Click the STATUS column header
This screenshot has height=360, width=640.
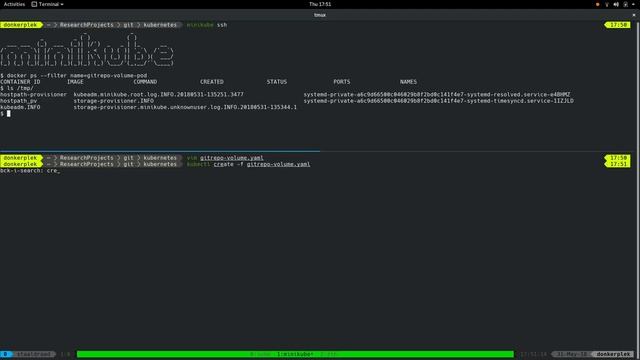click(277, 82)
